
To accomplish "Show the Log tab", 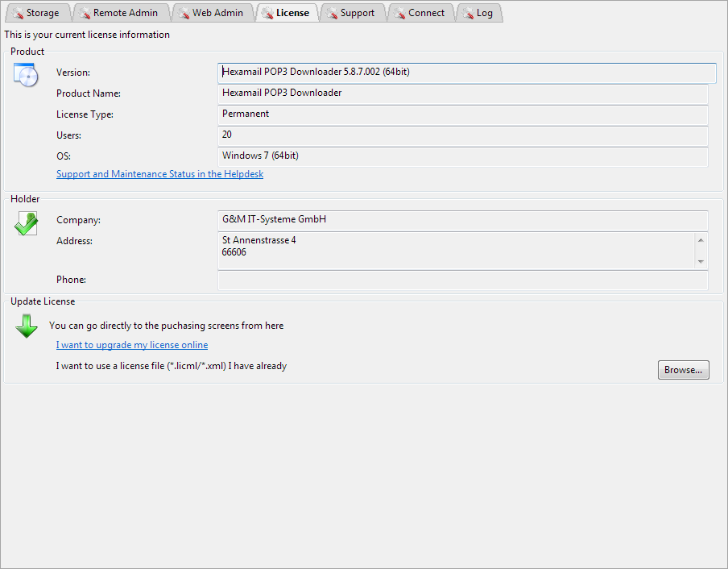I will coord(478,13).
